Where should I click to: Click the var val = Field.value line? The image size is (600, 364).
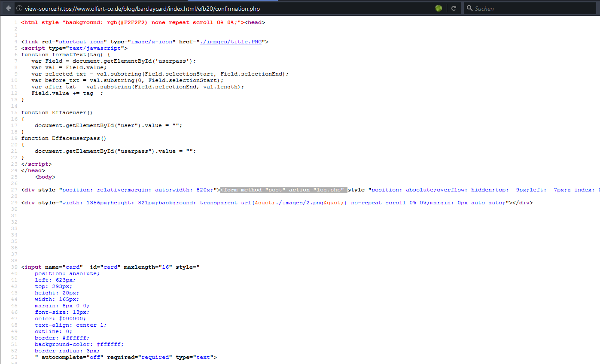tap(69, 67)
